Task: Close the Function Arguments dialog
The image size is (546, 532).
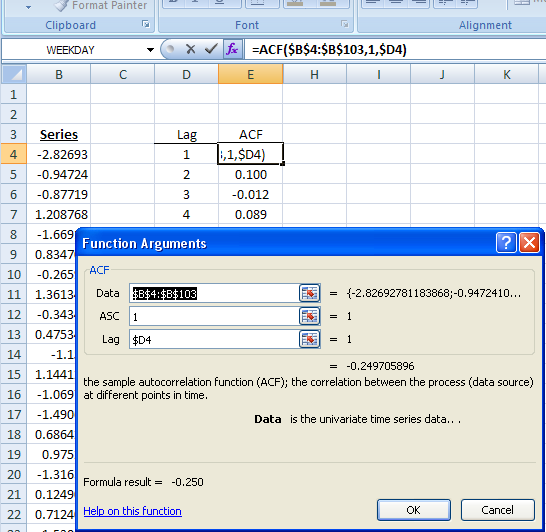Action: tap(530, 242)
